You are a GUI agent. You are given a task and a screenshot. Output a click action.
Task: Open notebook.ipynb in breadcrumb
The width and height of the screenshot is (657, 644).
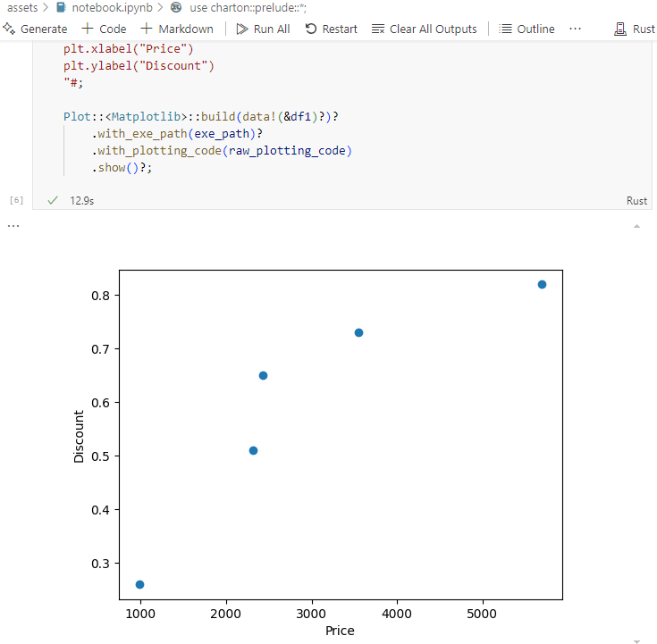point(105,7)
